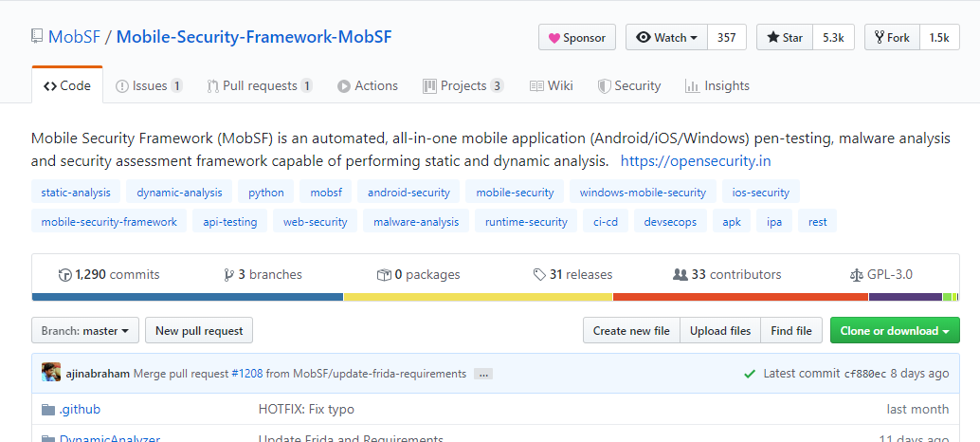Image resolution: width=980 pixels, height=442 pixels.
Task: Click the blue segment of language bar
Action: tap(188, 297)
